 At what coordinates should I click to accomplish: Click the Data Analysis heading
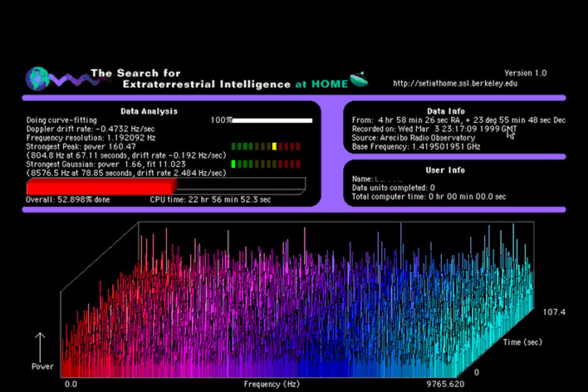point(149,111)
